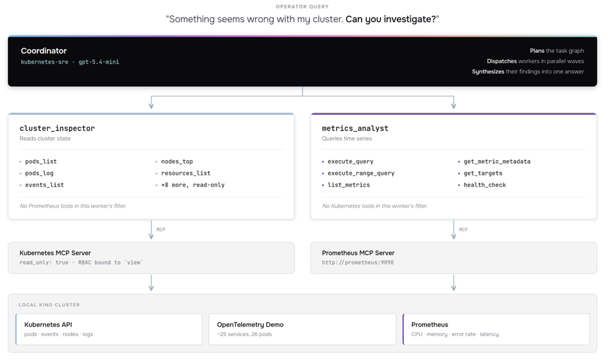Select the get_targets tool entry
The width and height of the screenshot is (615, 364).
[x=483, y=173]
